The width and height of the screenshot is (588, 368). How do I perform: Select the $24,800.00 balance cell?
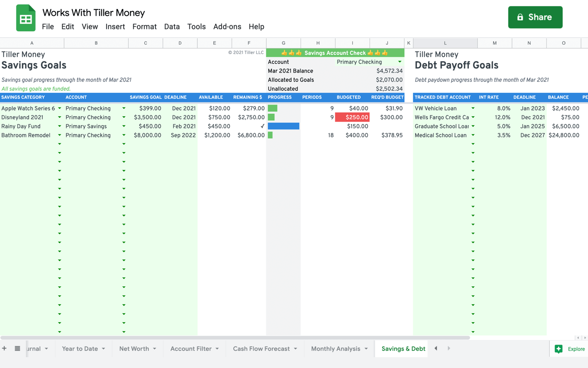[x=564, y=135]
